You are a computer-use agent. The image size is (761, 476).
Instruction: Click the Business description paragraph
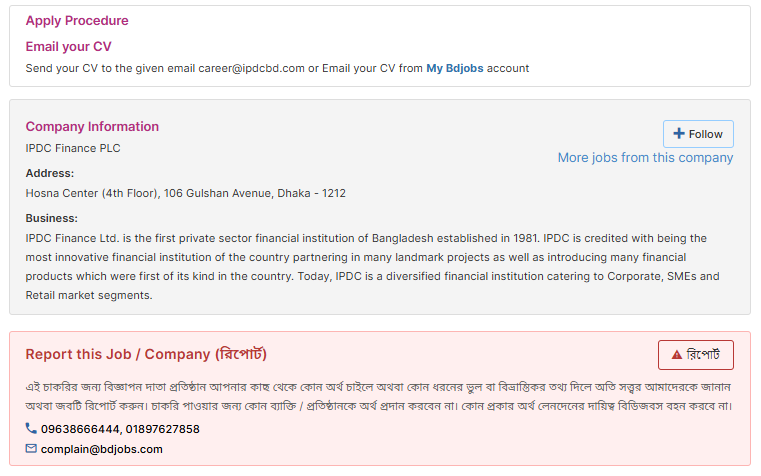(x=373, y=266)
